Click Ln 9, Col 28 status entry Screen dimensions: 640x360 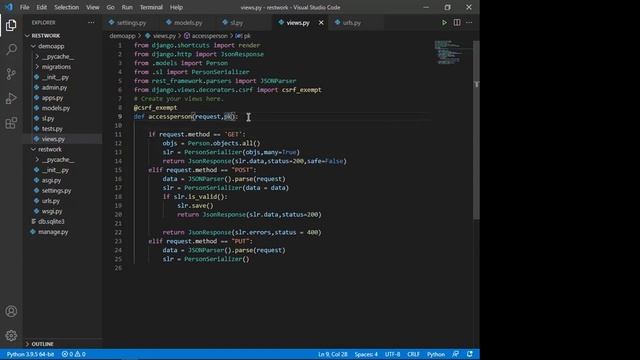(333, 354)
